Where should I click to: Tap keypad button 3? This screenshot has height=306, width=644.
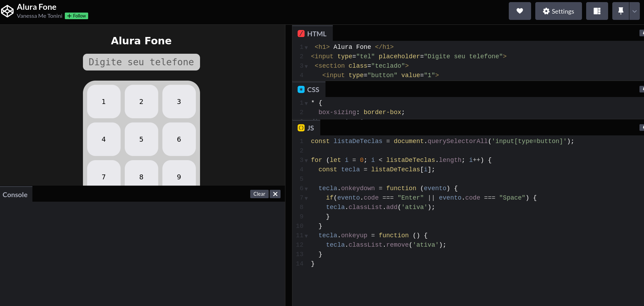179,102
